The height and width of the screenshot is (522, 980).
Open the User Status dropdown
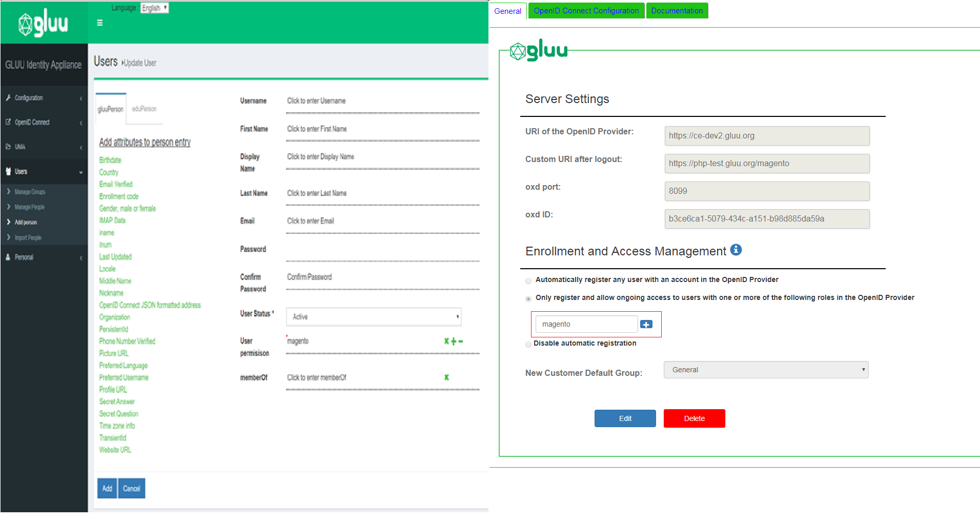pos(374,317)
